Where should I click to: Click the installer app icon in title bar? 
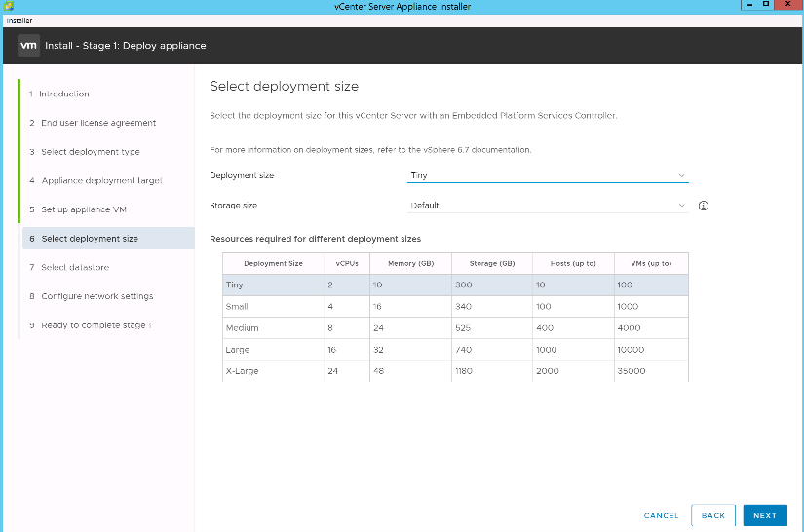(x=9, y=6)
